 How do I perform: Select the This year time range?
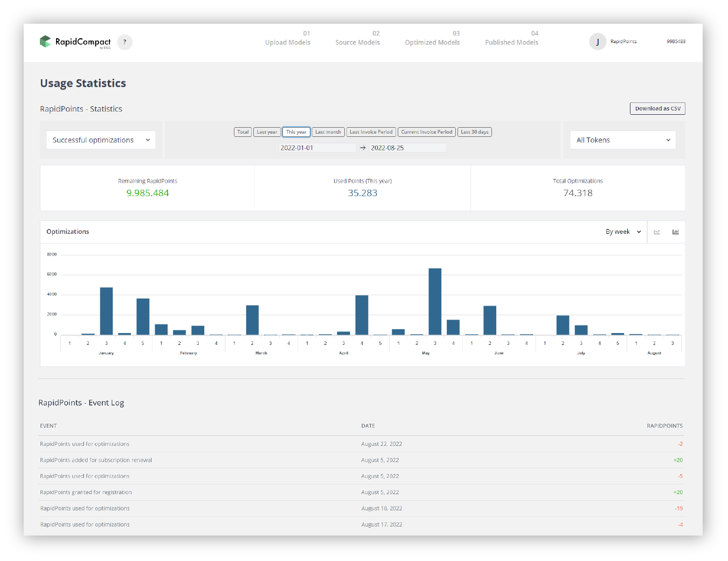point(296,132)
